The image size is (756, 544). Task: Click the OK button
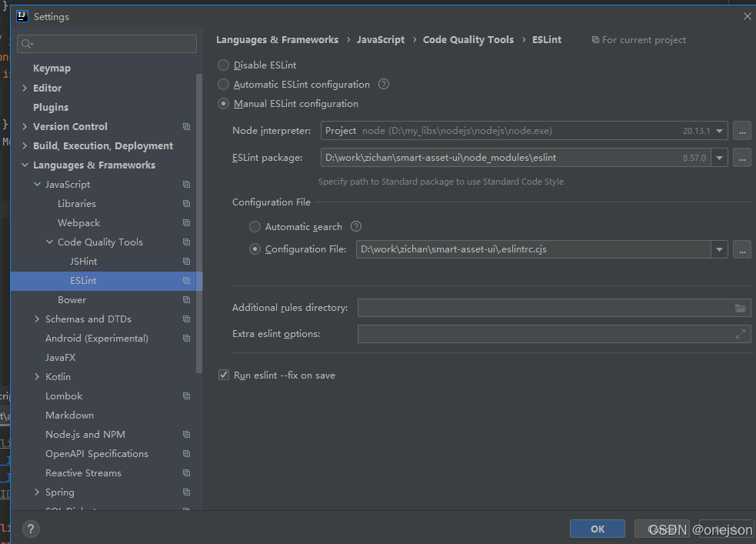tap(598, 529)
